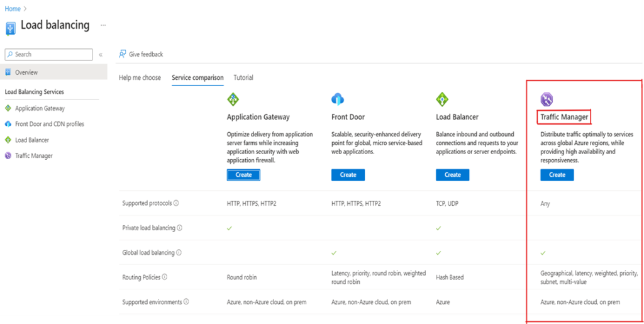This screenshot has height=324, width=644.
Task: Click the Front Door column heading
Action: (348, 117)
